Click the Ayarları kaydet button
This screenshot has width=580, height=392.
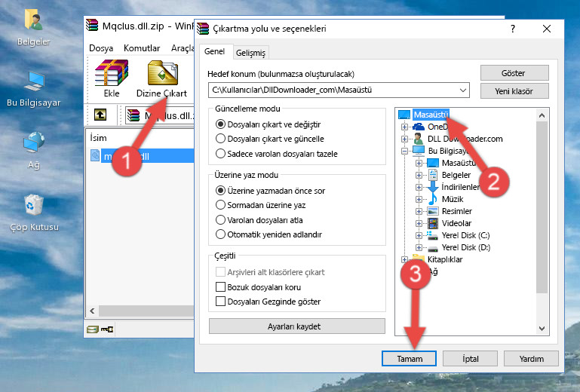point(296,326)
